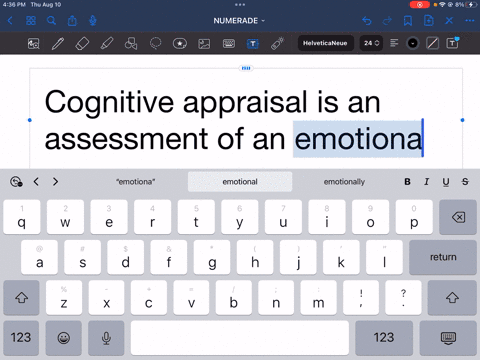The height and width of the screenshot is (360, 480).
Task: Redo the last undone action
Action: coord(387,21)
